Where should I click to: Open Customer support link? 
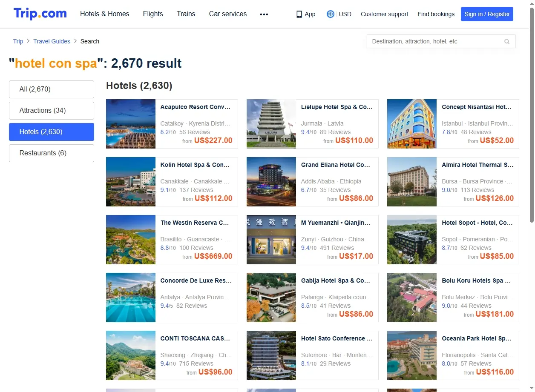(384, 14)
